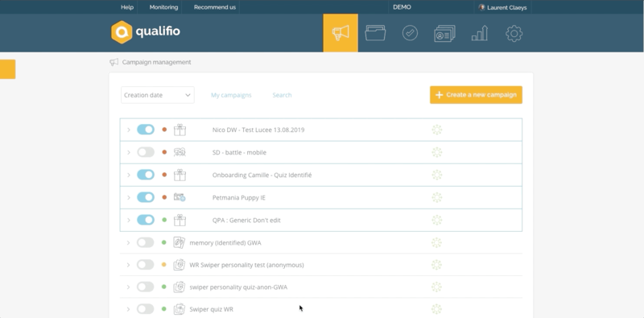Click the swiper icon for Swiper quiz WR
The width and height of the screenshot is (644, 318).
179,309
